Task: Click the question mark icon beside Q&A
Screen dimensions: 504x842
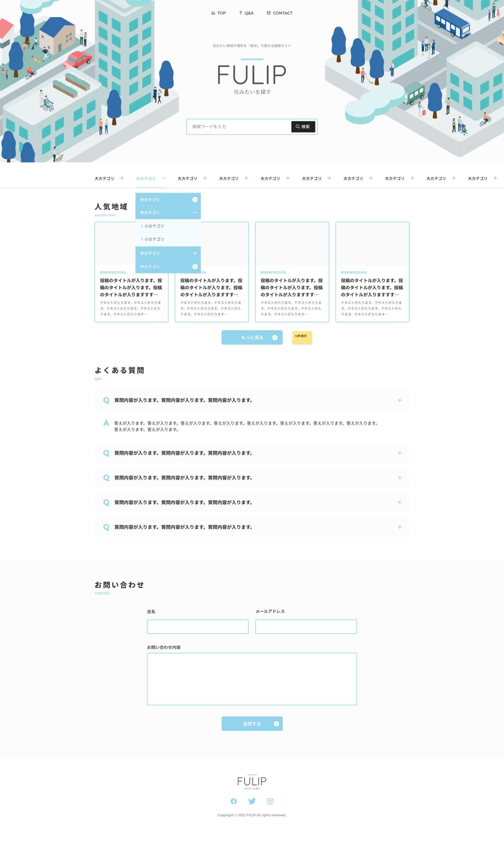Action: point(241,13)
